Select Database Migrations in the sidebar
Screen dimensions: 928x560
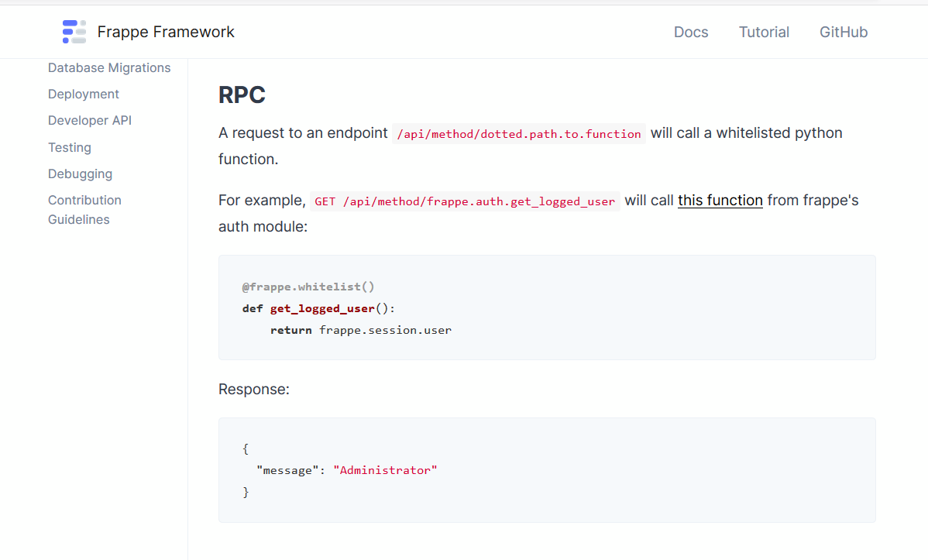pos(109,68)
